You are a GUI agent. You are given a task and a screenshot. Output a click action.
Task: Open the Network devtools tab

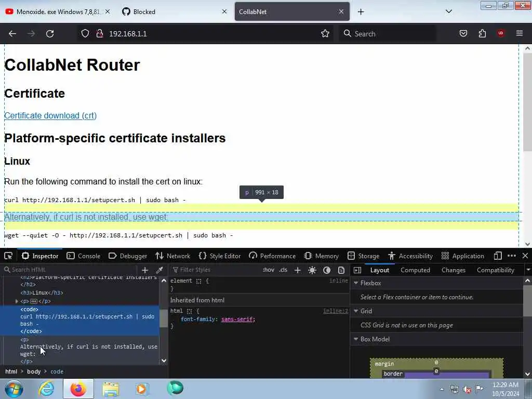pyautogui.click(x=173, y=256)
